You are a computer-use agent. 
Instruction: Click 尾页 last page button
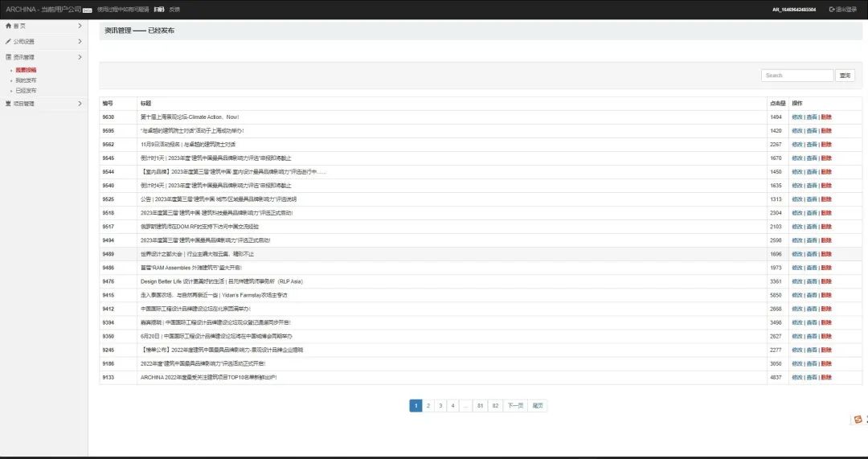pyautogui.click(x=538, y=406)
